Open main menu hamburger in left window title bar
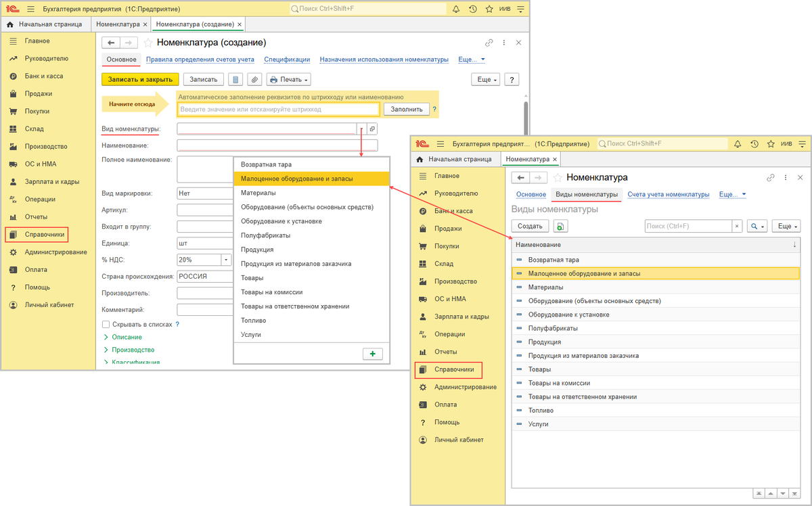 pos(30,9)
